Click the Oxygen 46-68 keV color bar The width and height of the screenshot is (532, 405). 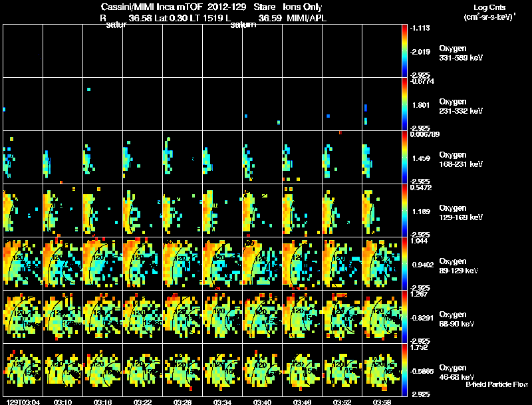click(x=404, y=370)
